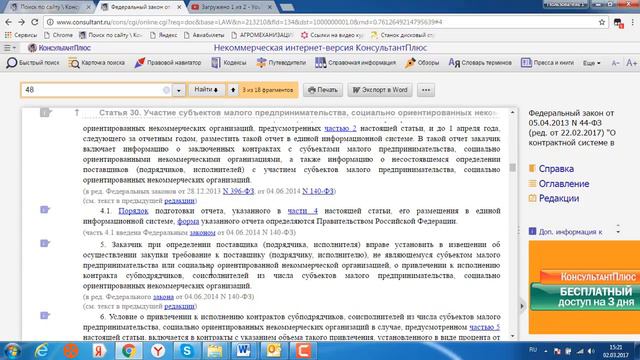
Task: Open Yandex Browser from the taskbar
Action: [158, 351]
